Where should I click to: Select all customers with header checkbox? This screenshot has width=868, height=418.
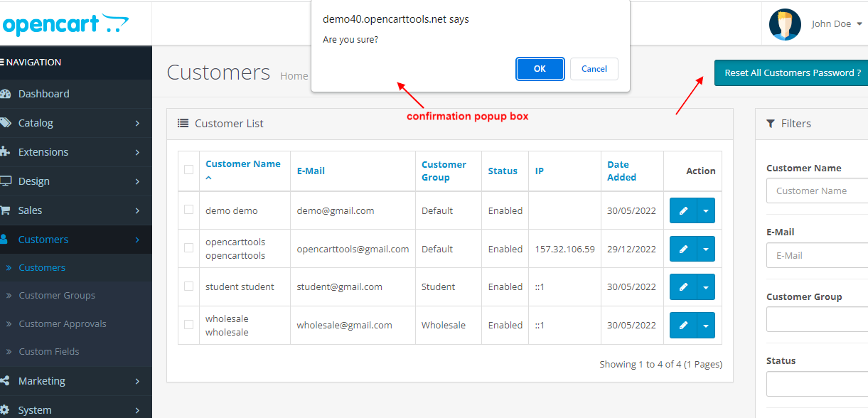[188, 170]
